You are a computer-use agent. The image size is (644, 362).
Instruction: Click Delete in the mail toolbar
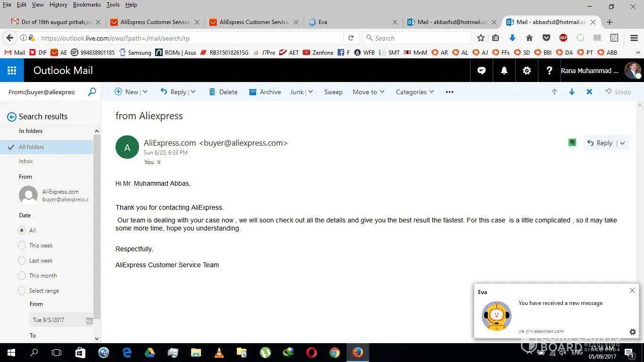click(x=223, y=92)
